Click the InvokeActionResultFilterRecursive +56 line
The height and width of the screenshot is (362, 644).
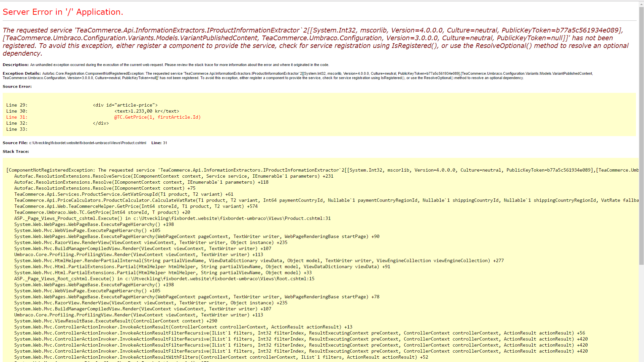coord(300,333)
